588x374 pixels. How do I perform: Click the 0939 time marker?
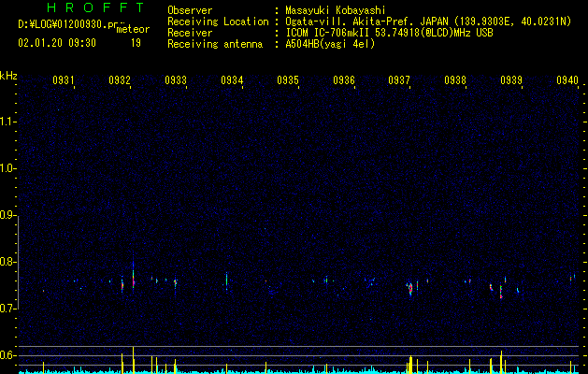511,79
